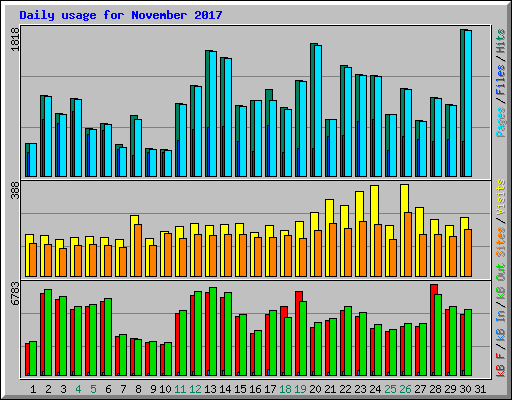Click day 13 on the x-axis

coord(210,389)
